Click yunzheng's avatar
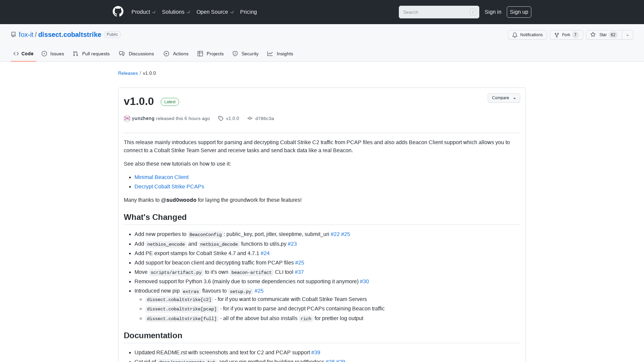 (127, 118)
